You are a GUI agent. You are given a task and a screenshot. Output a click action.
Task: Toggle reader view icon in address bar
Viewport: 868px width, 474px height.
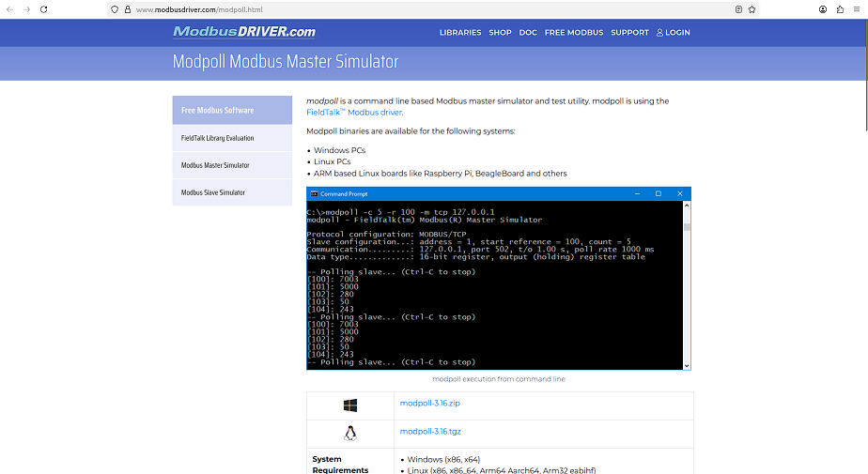click(x=738, y=9)
